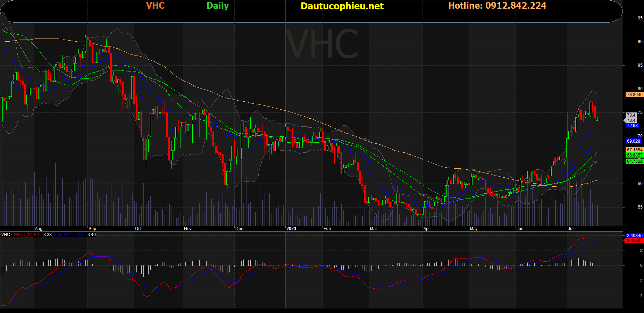Select the orange 78.8046 price tag

click(x=634, y=95)
